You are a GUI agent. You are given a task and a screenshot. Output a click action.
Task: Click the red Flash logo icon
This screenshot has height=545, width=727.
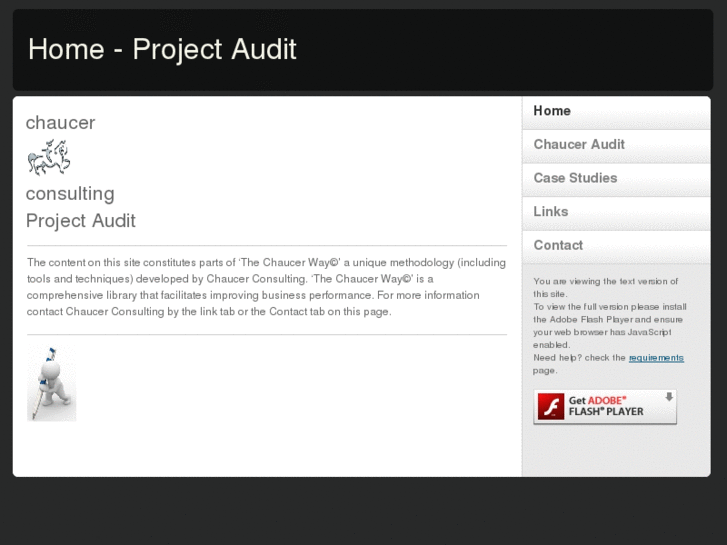point(551,406)
